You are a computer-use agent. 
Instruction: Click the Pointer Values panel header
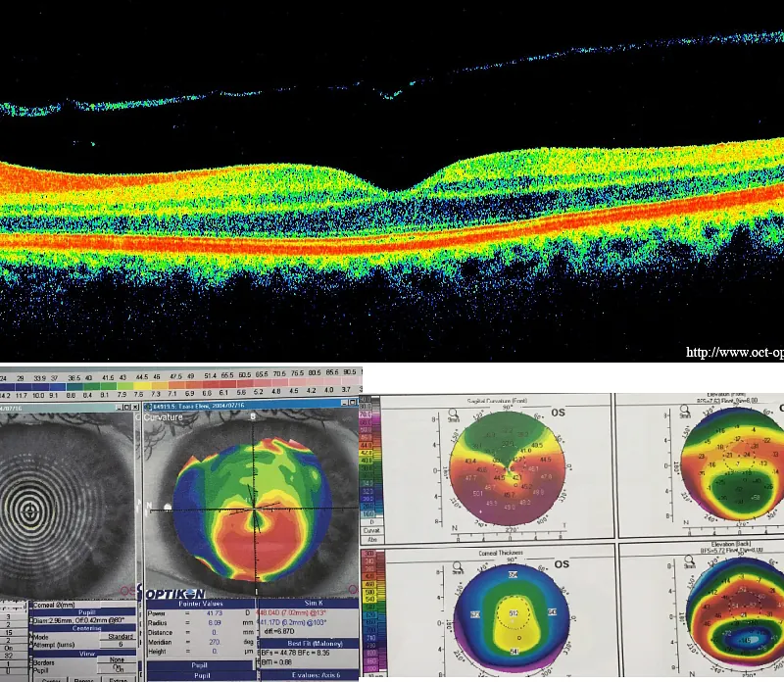click(201, 604)
